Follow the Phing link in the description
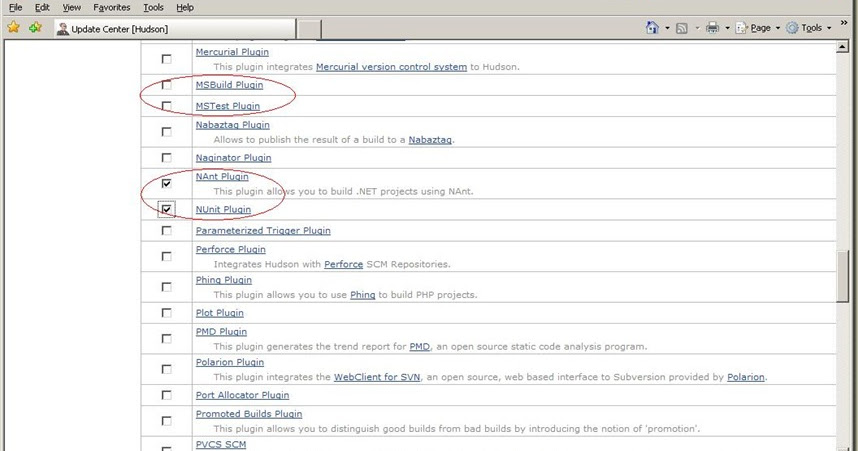858x451 pixels. 363,294
